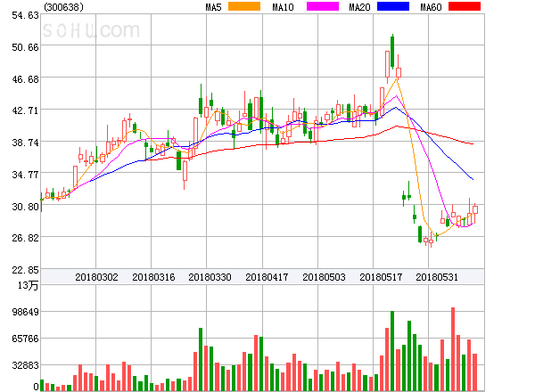Click the 20180316 date axis label
The image size is (535, 392).
(x=153, y=277)
